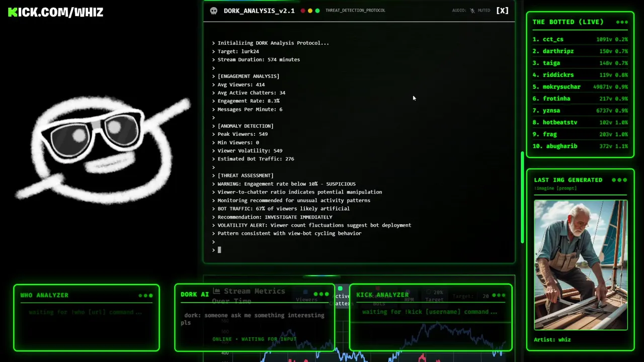This screenshot has width=644, height=362.
Task: Select the frotinha row in THE BOTTED list
Action: click(580, 99)
